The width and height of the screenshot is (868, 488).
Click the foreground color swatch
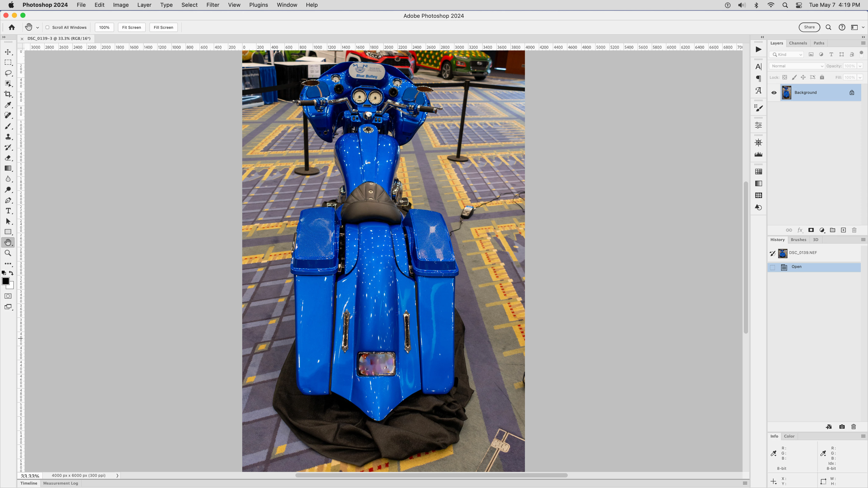(x=5, y=281)
